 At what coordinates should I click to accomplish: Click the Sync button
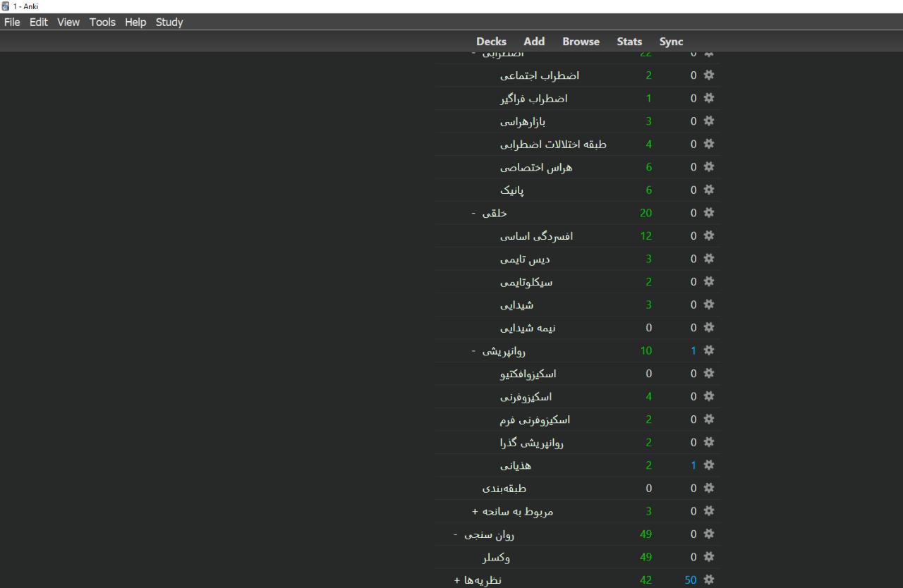tap(671, 42)
